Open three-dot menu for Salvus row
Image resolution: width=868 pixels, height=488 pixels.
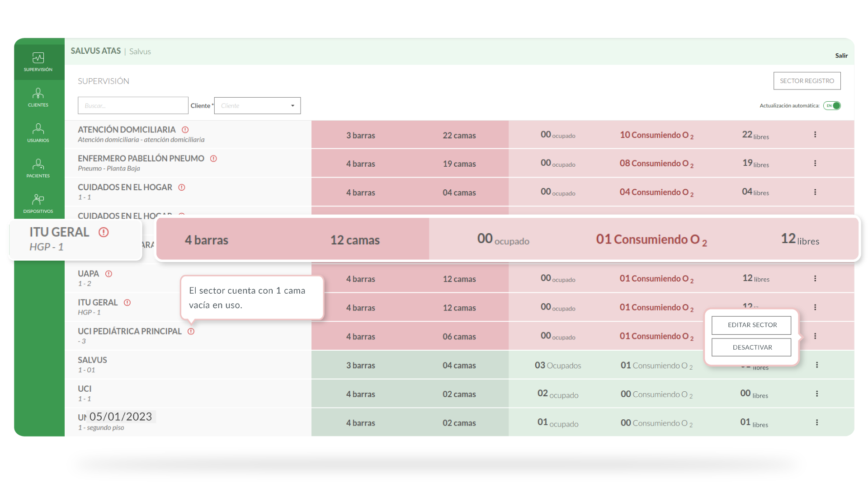817,365
